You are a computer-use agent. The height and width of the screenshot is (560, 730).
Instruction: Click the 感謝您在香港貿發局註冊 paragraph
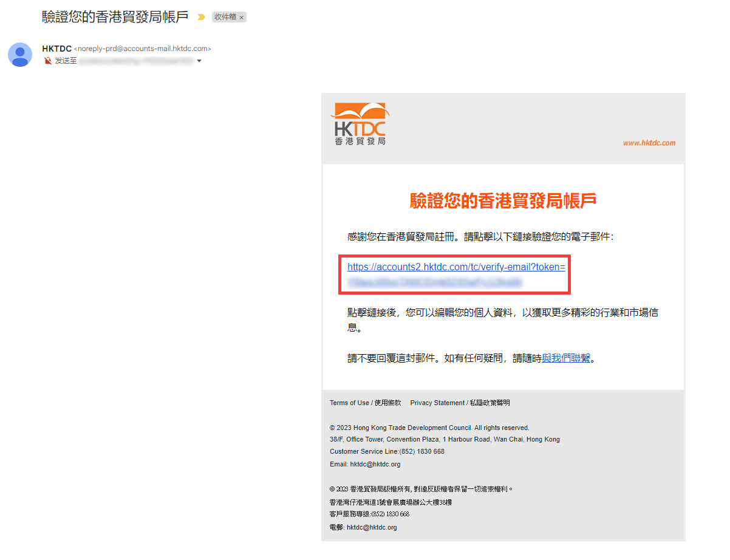coord(480,237)
